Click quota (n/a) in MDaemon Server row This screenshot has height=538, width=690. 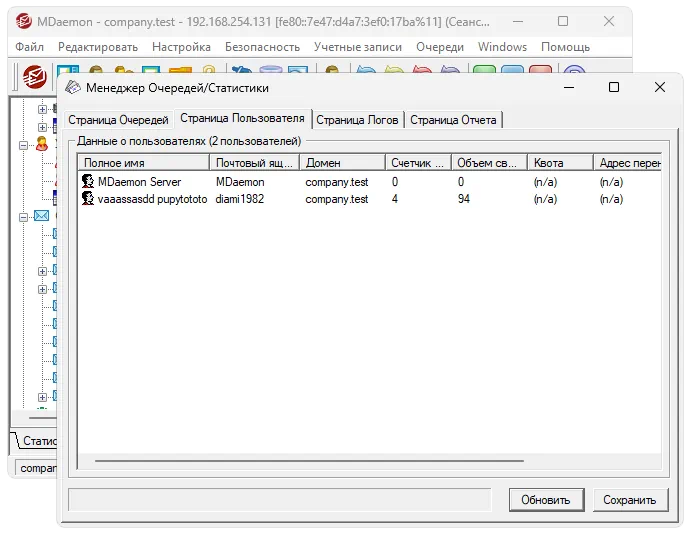pyautogui.click(x=545, y=182)
